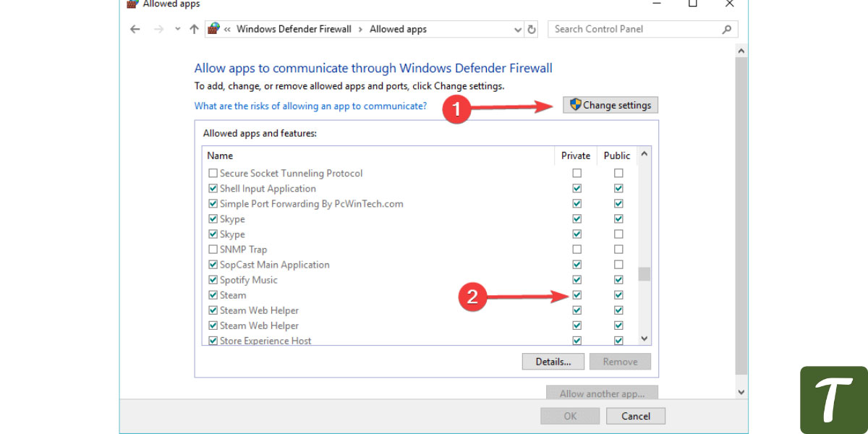Allow SopCast Main Application on Public networks
868x434 pixels.
[x=618, y=265]
